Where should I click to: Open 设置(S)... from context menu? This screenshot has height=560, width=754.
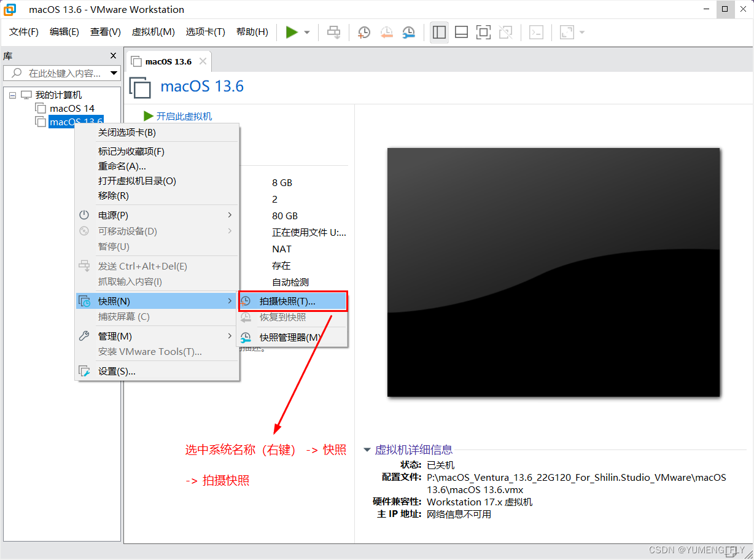tap(157, 371)
